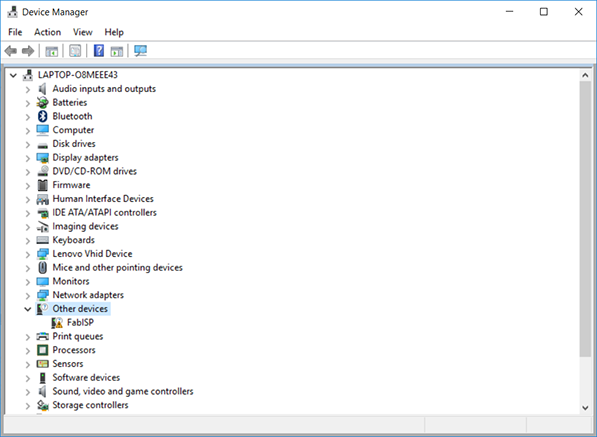
Task: Click the Display adapters icon
Action: [x=43, y=158]
